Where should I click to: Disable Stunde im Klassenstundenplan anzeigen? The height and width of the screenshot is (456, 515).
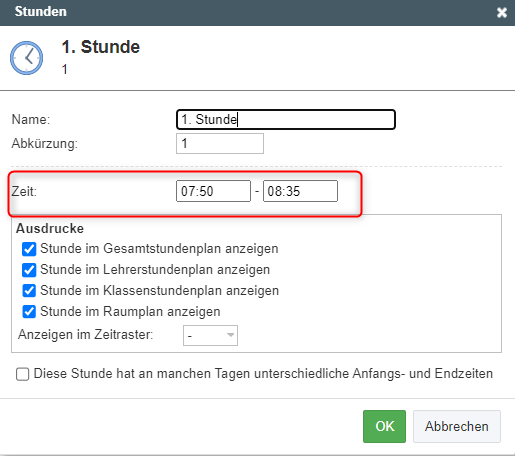tap(29, 291)
